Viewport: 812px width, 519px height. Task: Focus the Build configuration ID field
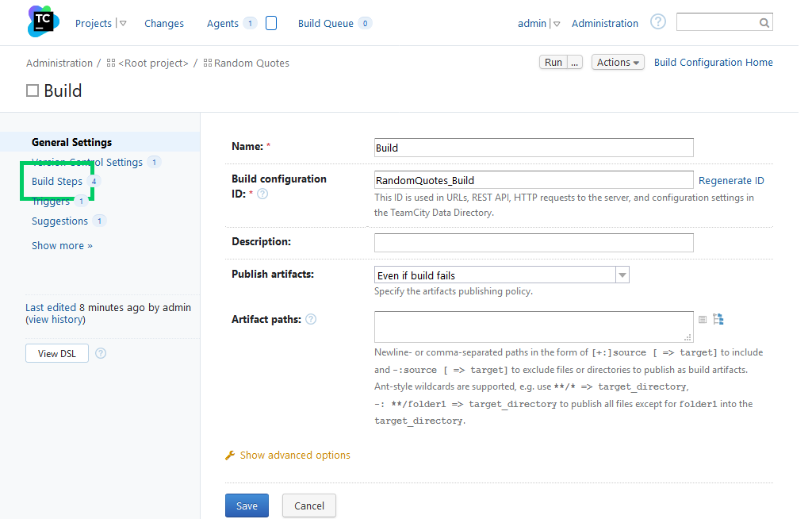click(534, 180)
